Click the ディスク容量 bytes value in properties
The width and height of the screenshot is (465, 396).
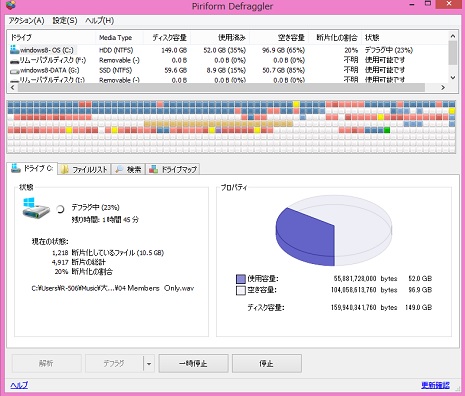(x=353, y=307)
